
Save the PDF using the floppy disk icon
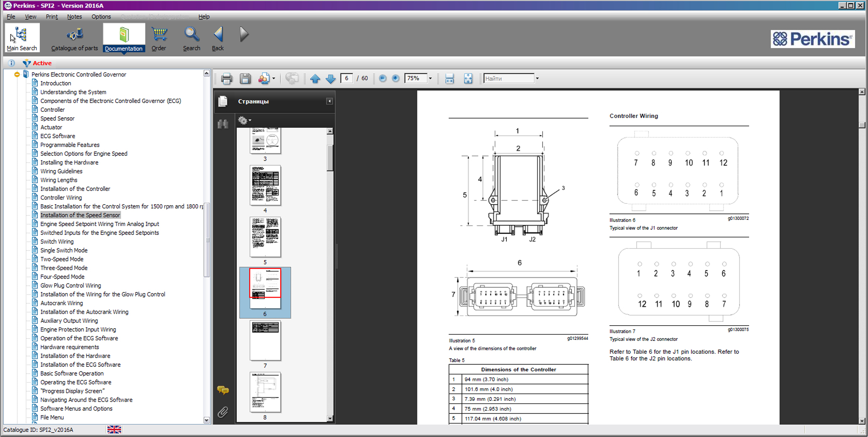point(245,79)
